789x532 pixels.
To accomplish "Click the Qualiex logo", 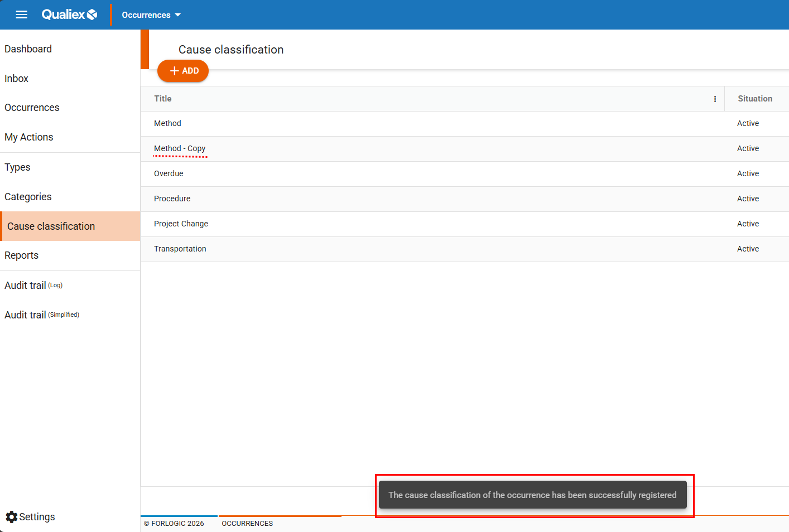I will point(69,14).
